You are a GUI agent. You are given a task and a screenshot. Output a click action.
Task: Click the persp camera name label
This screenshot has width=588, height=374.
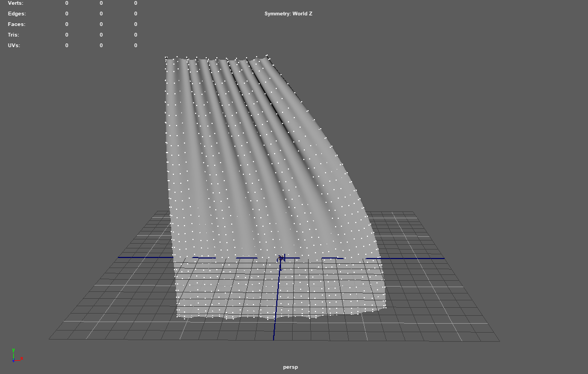click(290, 367)
